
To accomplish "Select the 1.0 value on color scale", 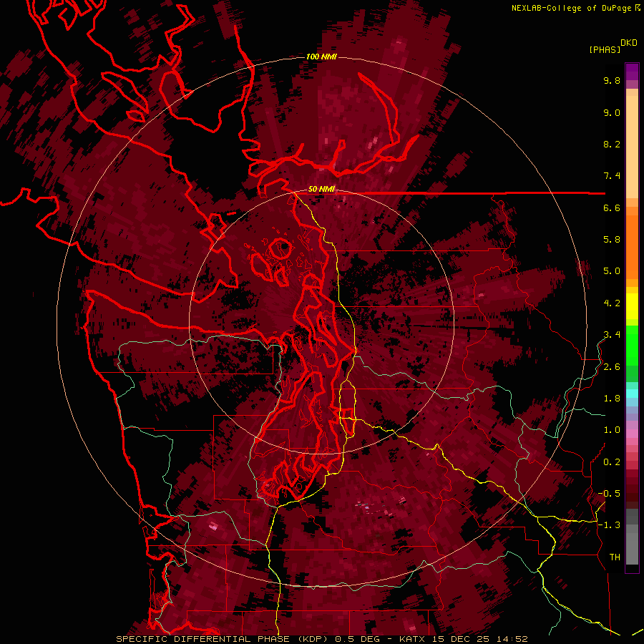I will [612, 430].
